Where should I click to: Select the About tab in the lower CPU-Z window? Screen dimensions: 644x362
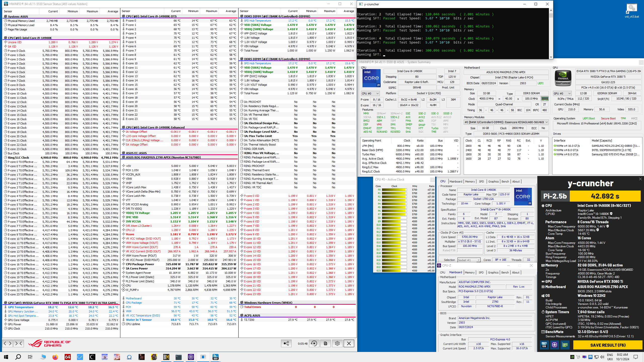coord(516,273)
